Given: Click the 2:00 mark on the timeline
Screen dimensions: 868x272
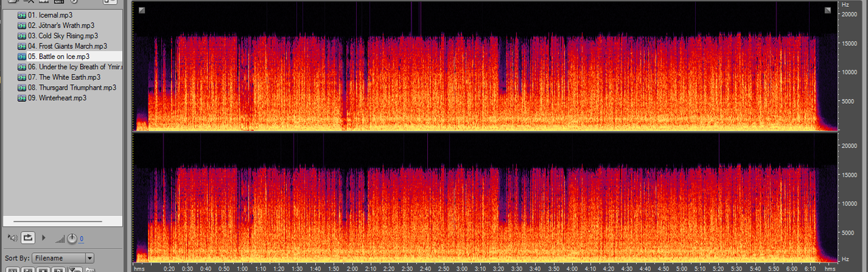Looking at the screenshot, I should pyautogui.click(x=352, y=269).
